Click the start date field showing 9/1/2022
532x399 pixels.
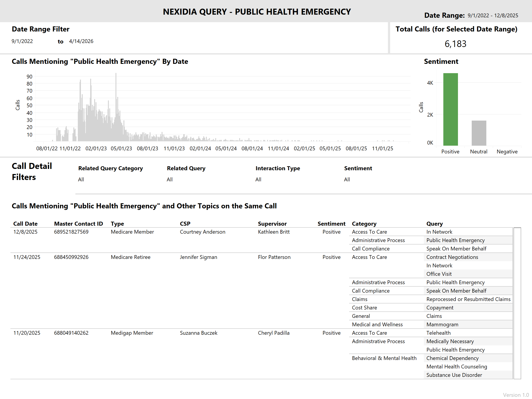(x=22, y=41)
